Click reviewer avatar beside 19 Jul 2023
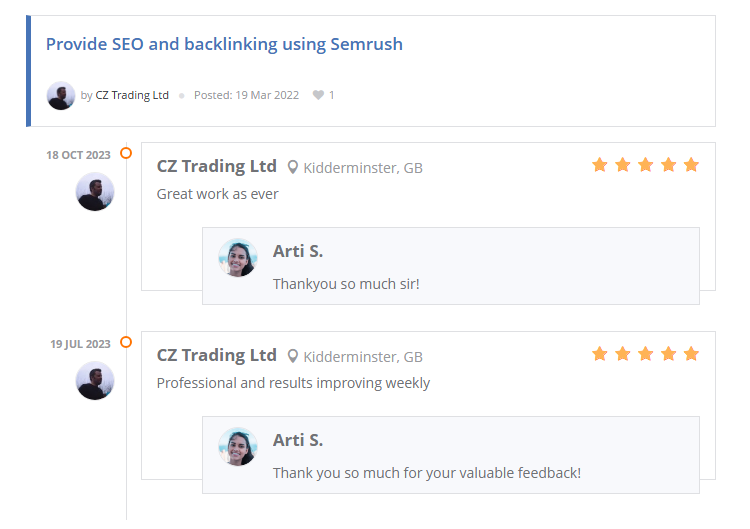The width and height of the screenshot is (750, 529). 95,380
